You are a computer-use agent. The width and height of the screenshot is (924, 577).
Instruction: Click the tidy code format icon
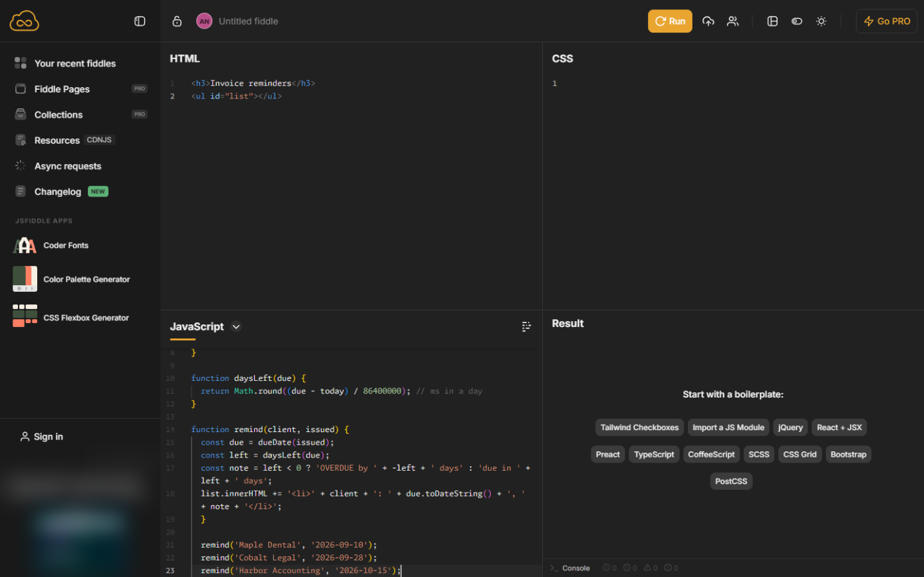click(527, 326)
